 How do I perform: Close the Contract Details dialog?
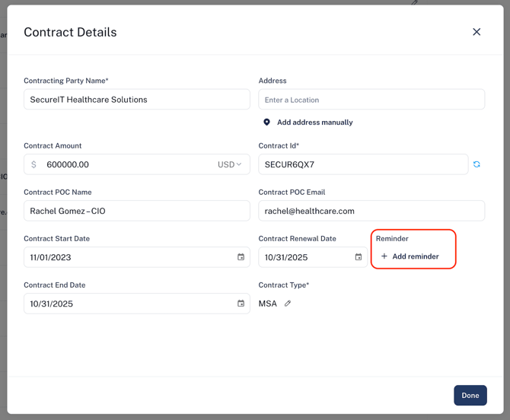477,32
